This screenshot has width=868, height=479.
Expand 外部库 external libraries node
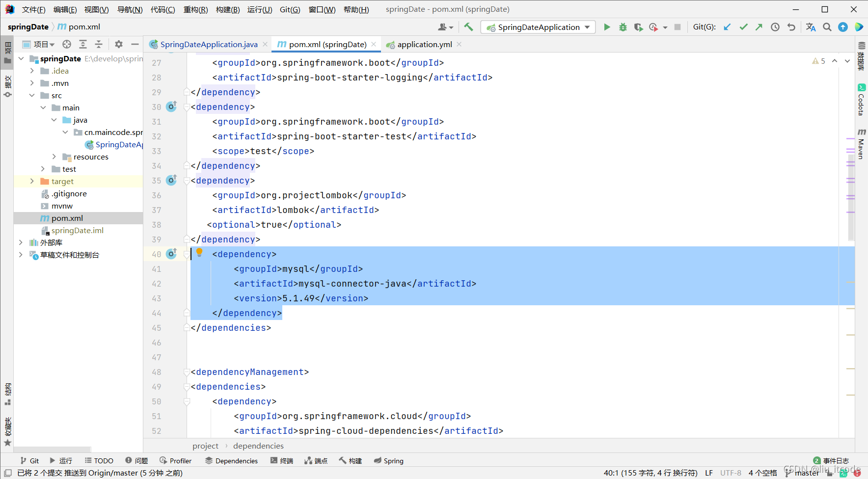point(21,242)
